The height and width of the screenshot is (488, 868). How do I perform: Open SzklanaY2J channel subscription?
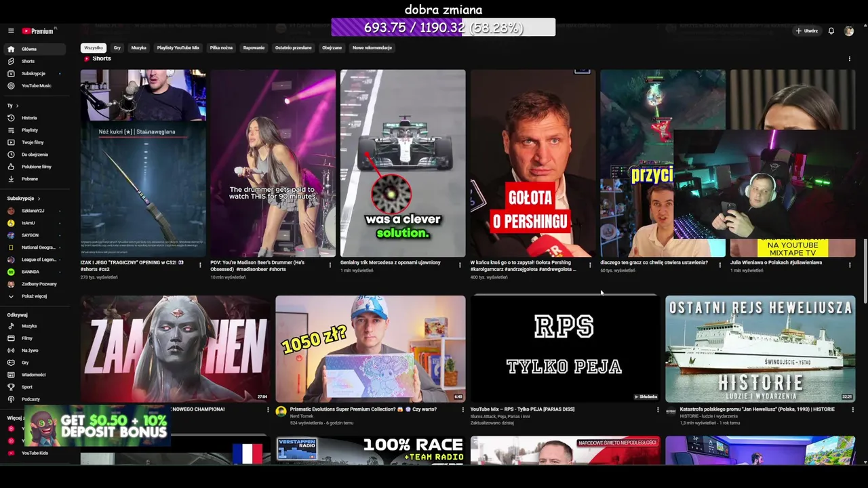coord(35,211)
